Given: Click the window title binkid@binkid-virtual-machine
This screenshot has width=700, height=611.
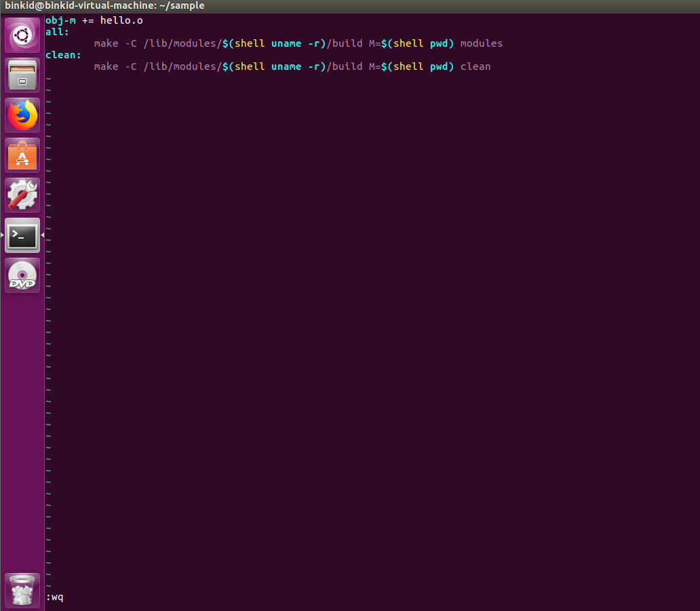Looking at the screenshot, I should click(104, 5).
